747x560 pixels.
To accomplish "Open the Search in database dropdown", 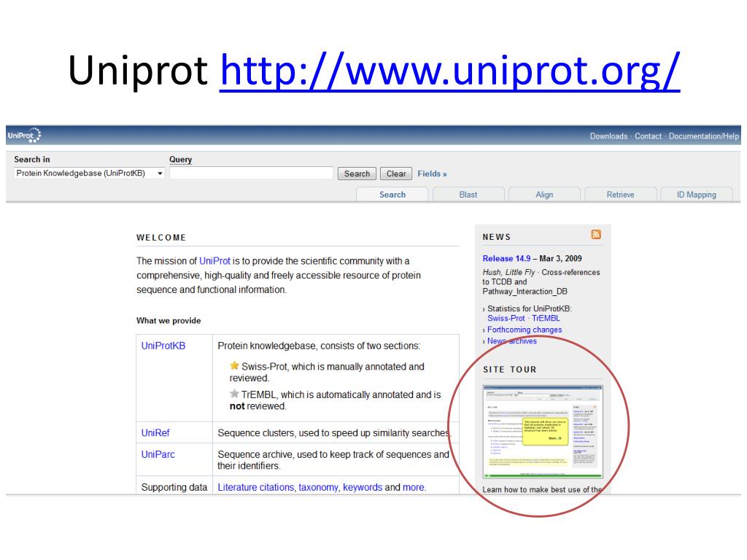I will pos(89,174).
